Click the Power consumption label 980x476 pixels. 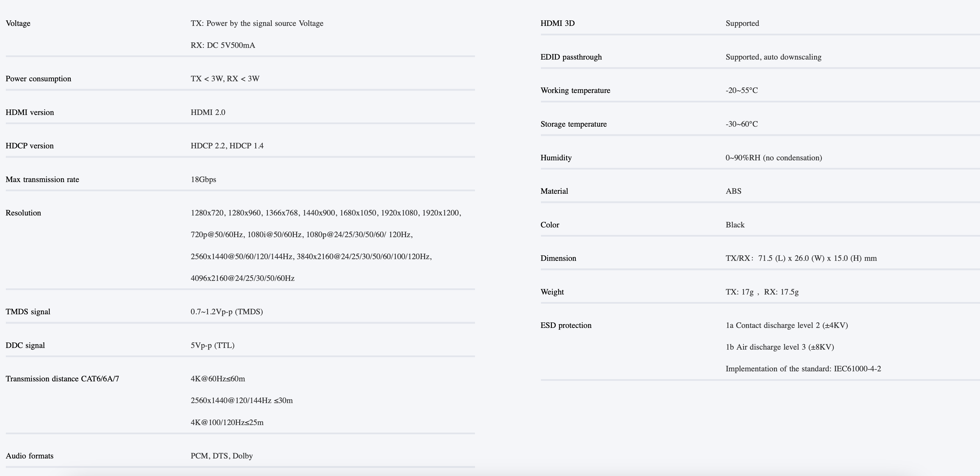pos(38,79)
